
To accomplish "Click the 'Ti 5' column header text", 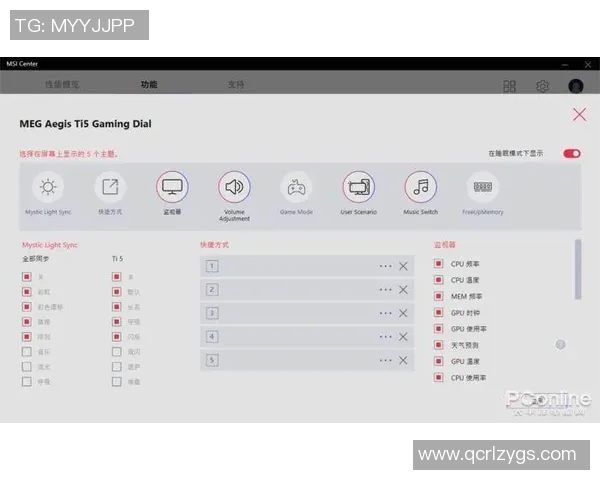I will click(117, 259).
